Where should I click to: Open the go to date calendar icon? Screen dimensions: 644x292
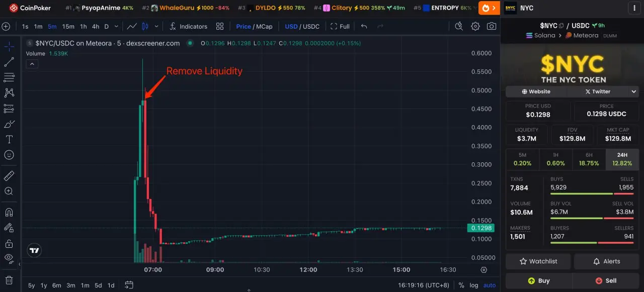pyautogui.click(x=129, y=285)
